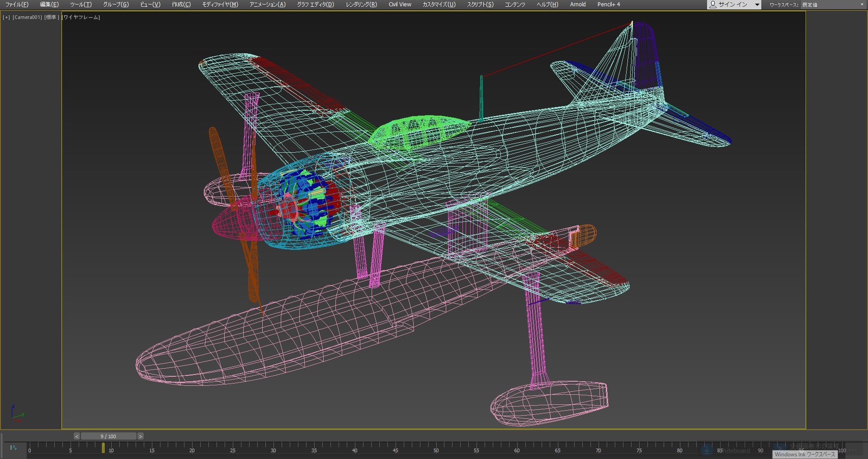Open the mini curve editor icon
The width and height of the screenshot is (868, 459).
[14, 448]
